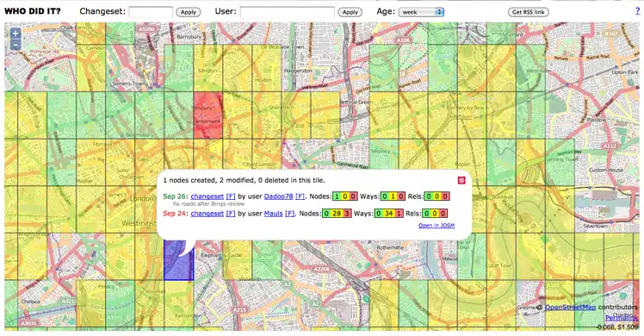The image size is (644, 336).
Task: Open in JOSM link
Action: (437, 226)
